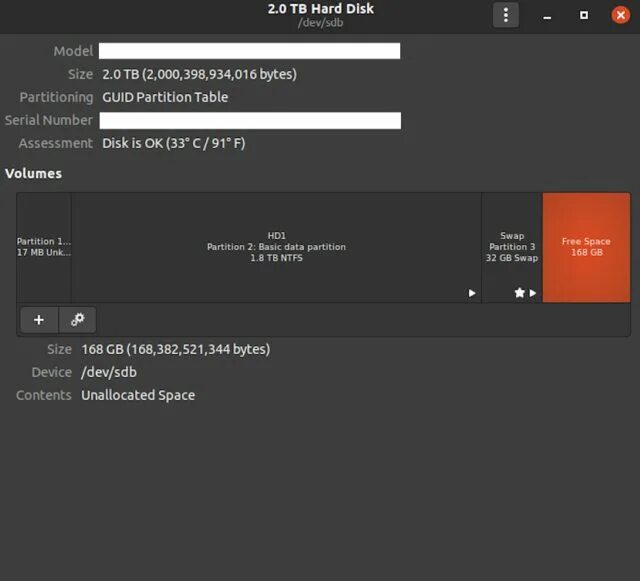Click Disk is OK assessment text
The width and height of the screenshot is (640, 581).
coord(173,143)
